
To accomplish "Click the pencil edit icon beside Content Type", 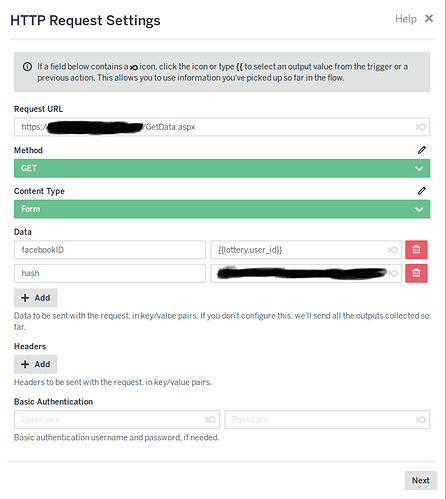I will [422, 191].
